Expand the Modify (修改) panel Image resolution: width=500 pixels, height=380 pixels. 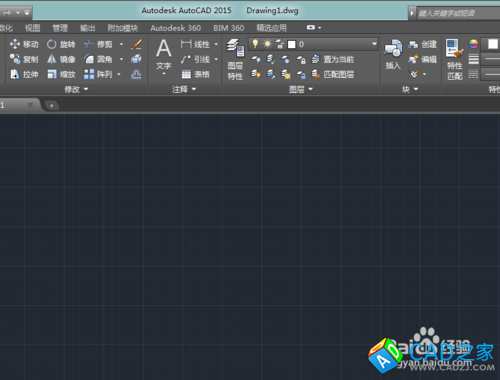76,89
